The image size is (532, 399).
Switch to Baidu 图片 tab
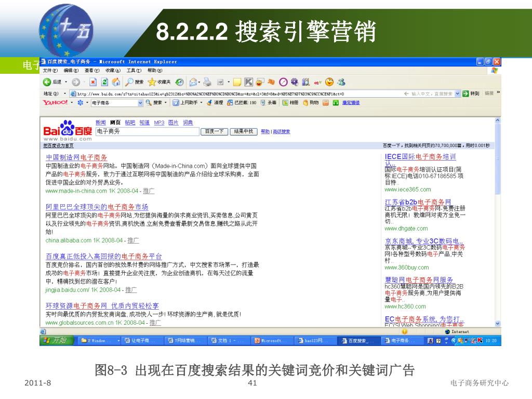click(x=174, y=123)
